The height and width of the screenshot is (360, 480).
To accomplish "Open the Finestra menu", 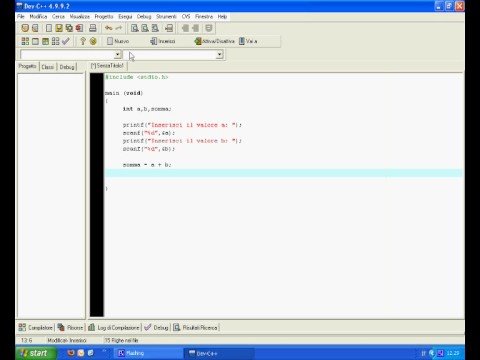I will click(204, 16).
